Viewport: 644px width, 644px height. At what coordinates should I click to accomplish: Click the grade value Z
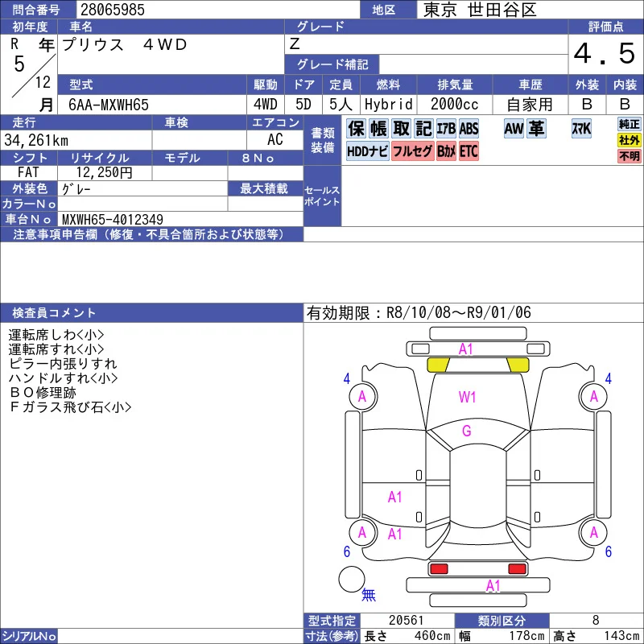coord(295,43)
